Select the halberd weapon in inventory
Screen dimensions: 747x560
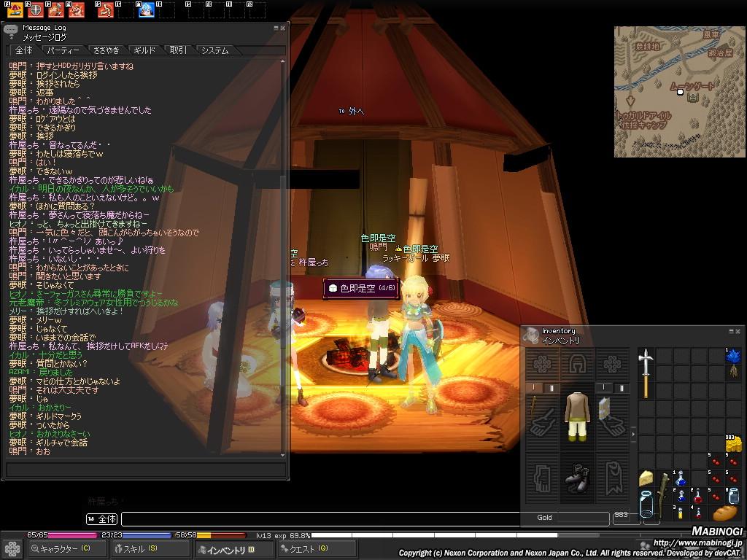[x=646, y=373]
